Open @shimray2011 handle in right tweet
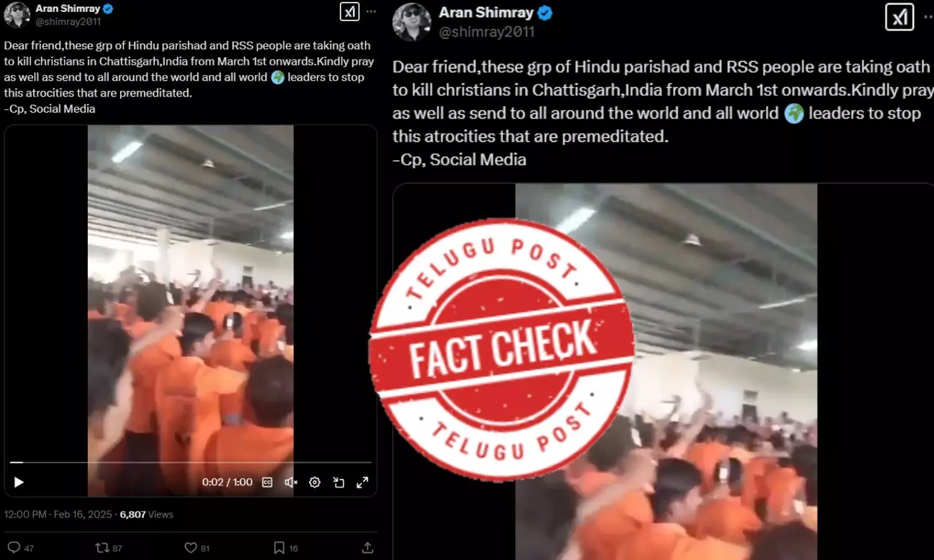This screenshot has height=560, width=934. point(486,32)
